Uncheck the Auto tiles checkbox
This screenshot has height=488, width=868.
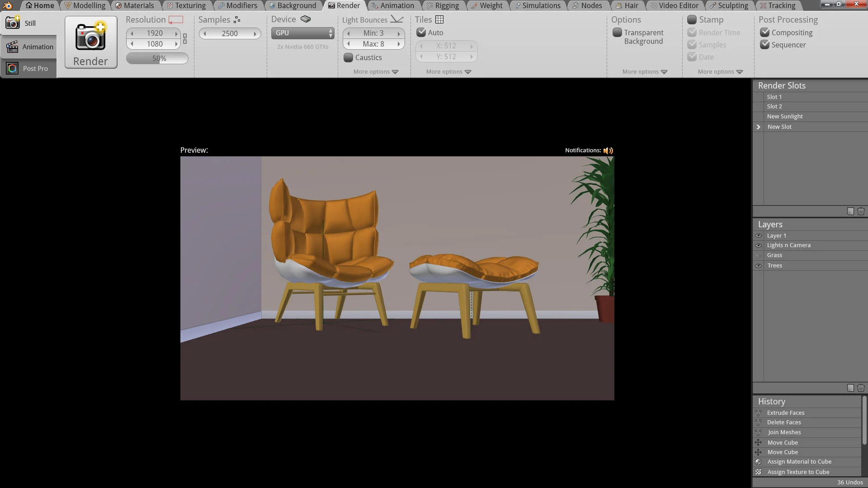tap(421, 33)
